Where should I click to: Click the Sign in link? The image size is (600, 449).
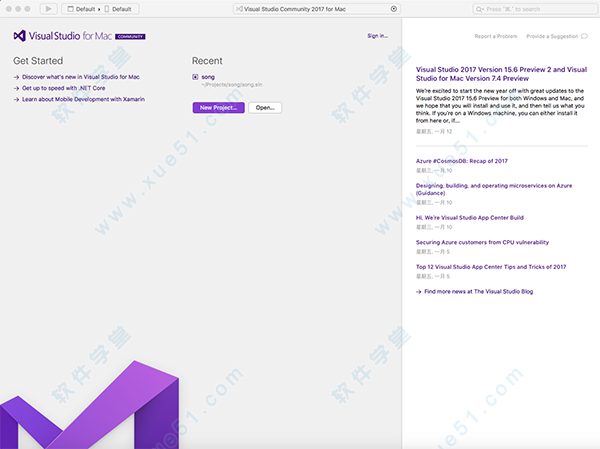point(377,36)
